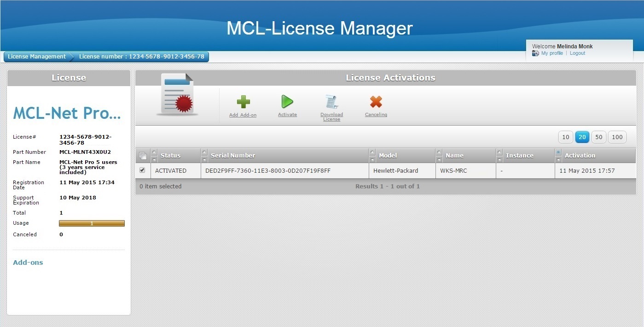
Task: Open the License Management breadcrumb
Action: 37,57
